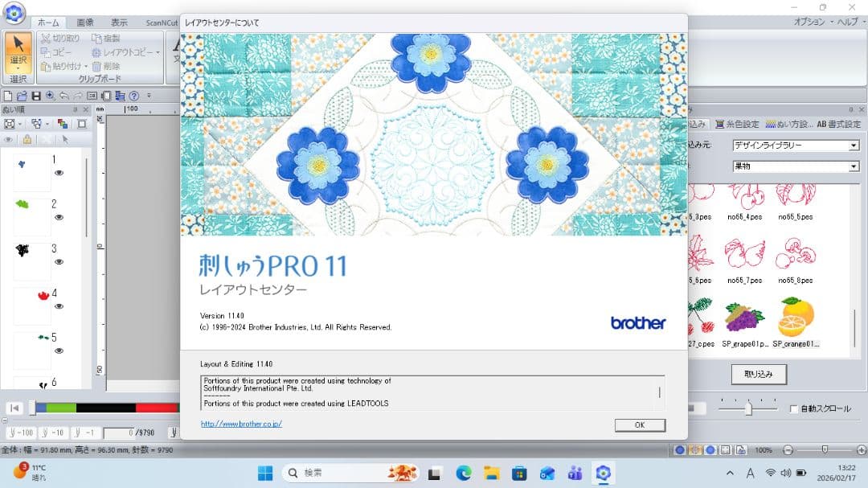868x488 pixels.
Task: Click the design settings box icon in quick toolbar
Action: pos(92,96)
